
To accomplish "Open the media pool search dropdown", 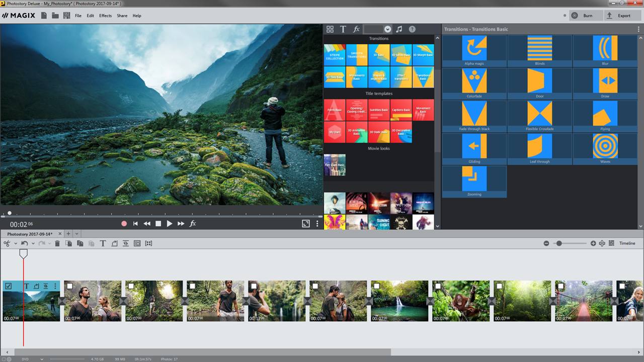I will click(x=388, y=29).
